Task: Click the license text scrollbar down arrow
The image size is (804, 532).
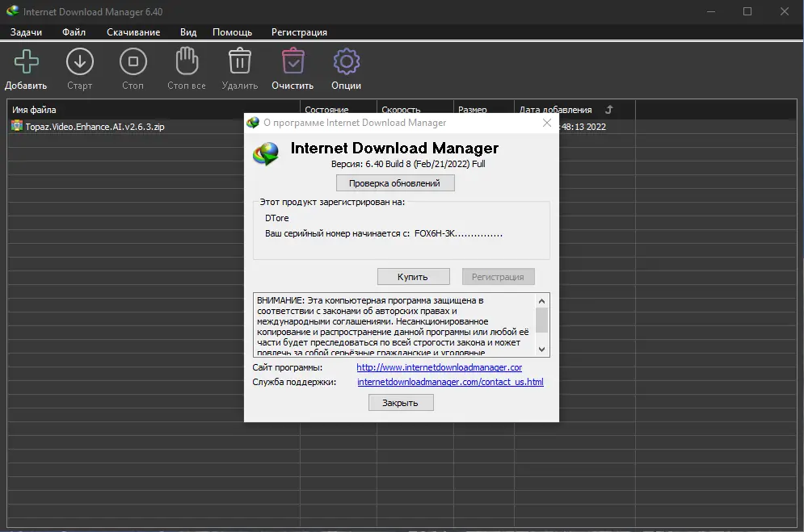Action: (x=541, y=350)
